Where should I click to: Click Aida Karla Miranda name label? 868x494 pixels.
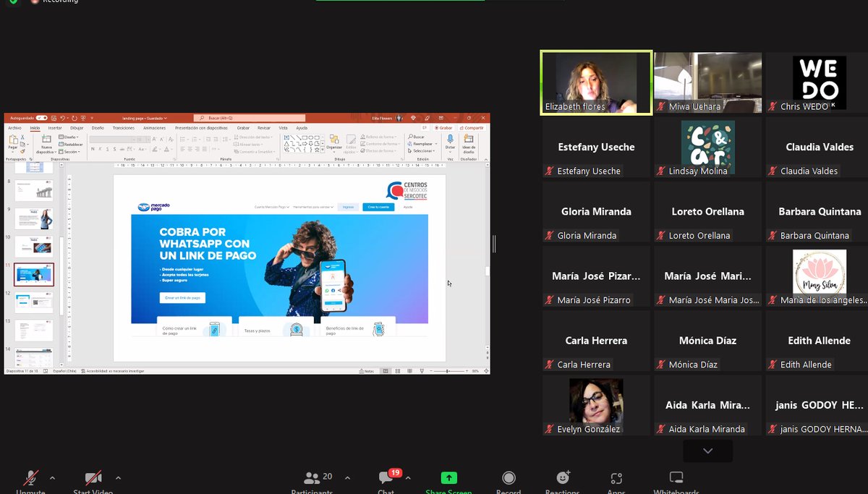707,429
